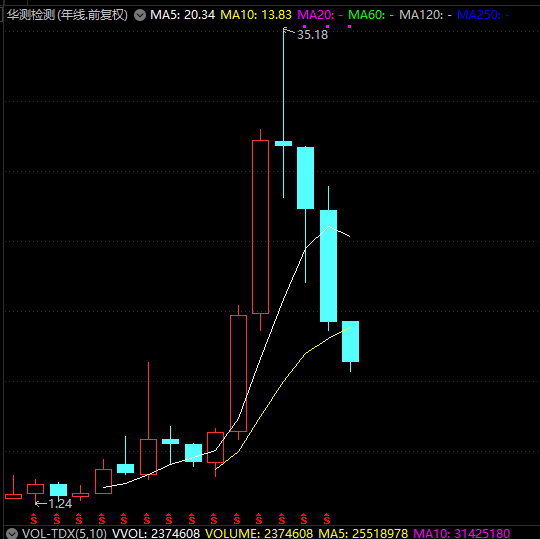Image resolution: width=540 pixels, height=539 pixels.
Task: Select the tallest red candlestick body
Action: point(260,227)
